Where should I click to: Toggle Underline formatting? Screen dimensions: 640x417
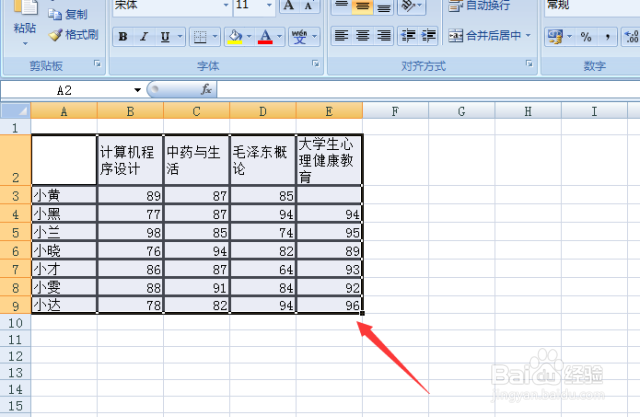(x=165, y=37)
